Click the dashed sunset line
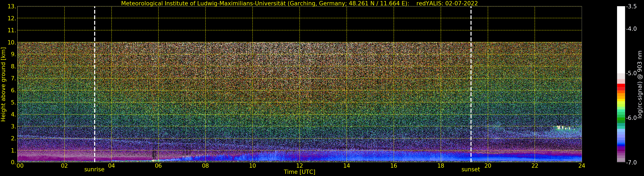 tap(471, 84)
